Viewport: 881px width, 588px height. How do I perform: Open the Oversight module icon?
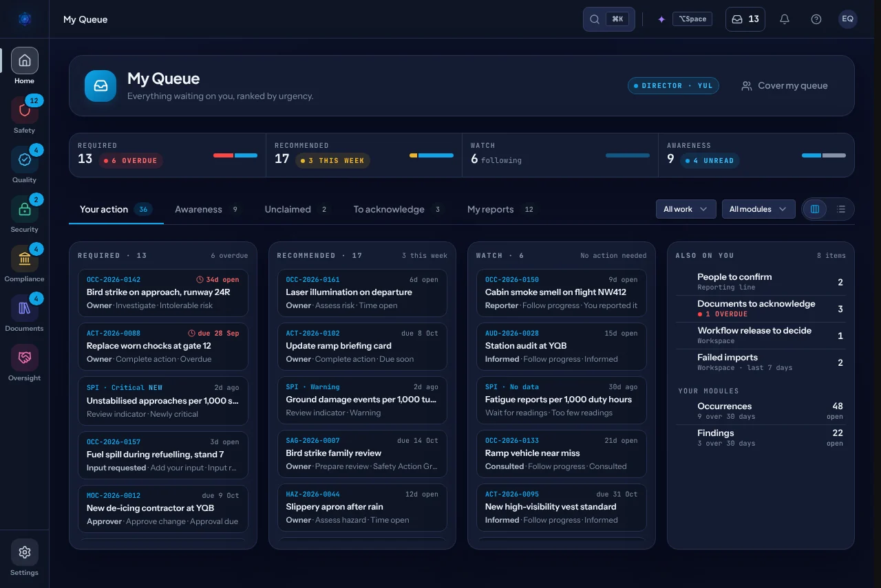(25, 358)
